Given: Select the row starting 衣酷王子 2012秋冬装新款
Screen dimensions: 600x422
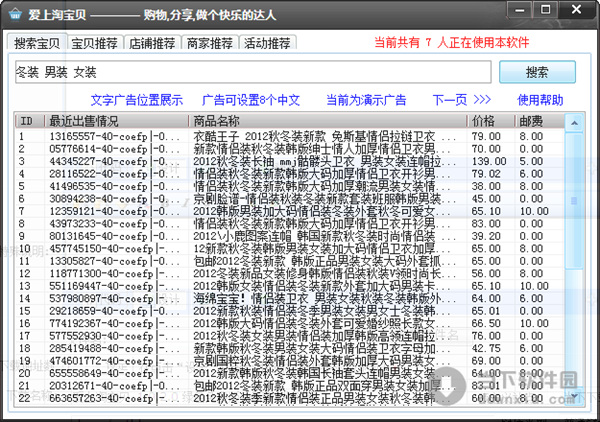Looking at the screenshot, I should [290, 136].
